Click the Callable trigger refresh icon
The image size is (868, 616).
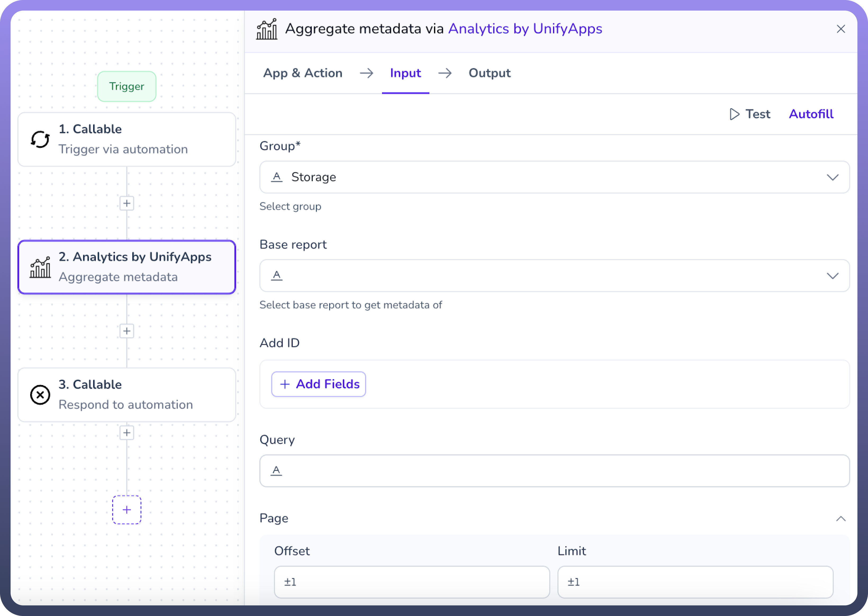pyautogui.click(x=40, y=139)
